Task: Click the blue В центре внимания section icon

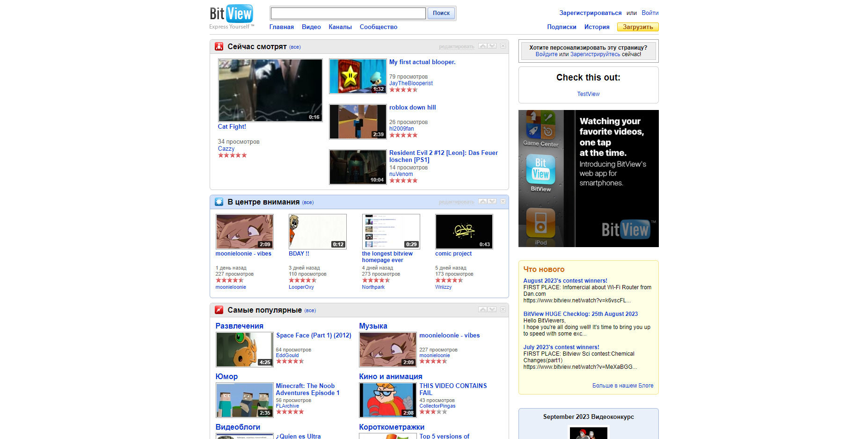Action: tap(219, 202)
